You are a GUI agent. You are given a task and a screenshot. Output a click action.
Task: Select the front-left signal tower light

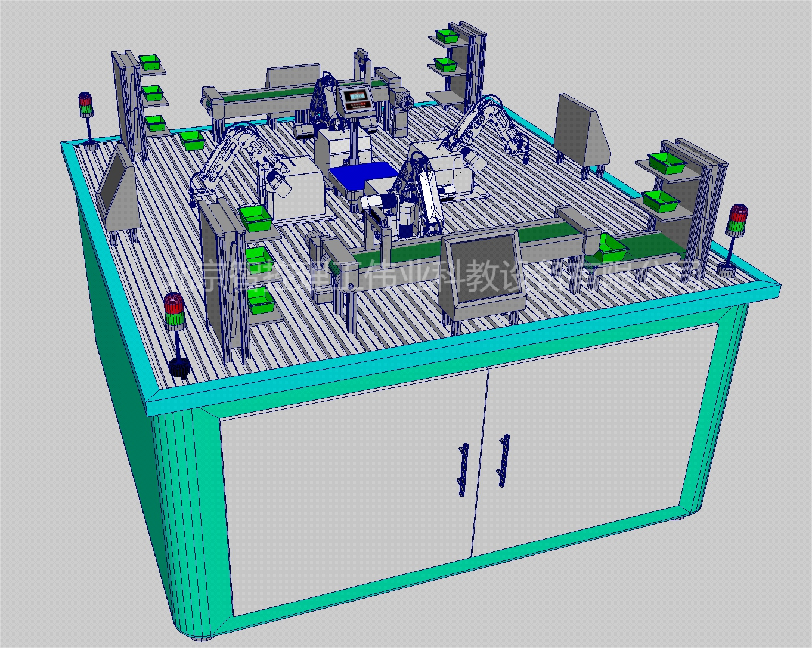[x=175, y=312]
